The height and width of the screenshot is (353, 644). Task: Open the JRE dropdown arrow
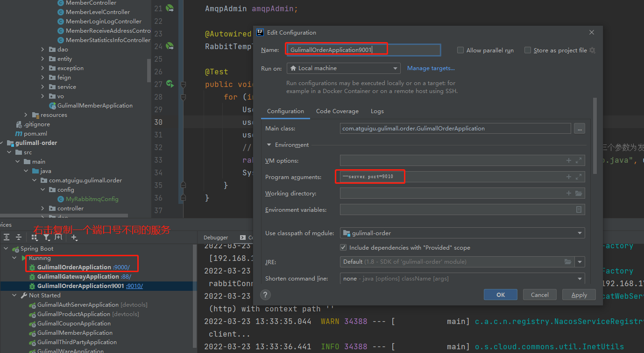[x=580, y=262]
